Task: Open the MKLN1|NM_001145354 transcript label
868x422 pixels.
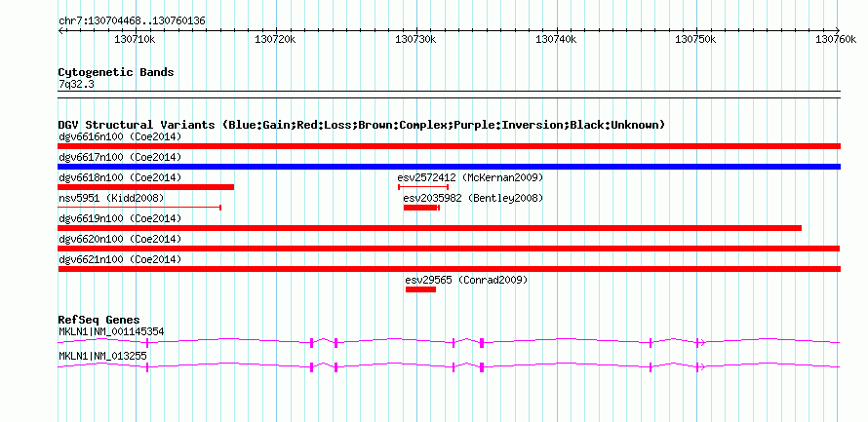Action: 111,331
